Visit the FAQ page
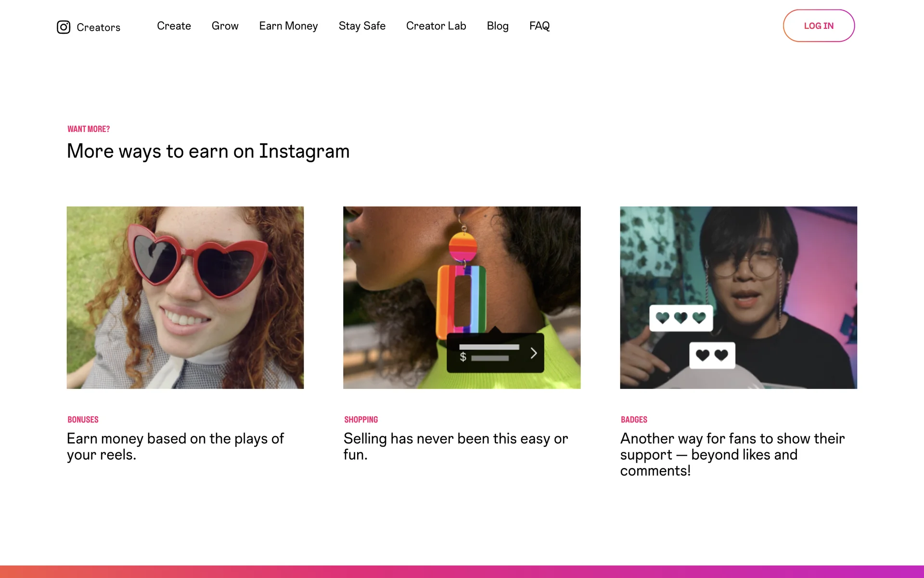The image size is (924, 578). coord(539,26)
